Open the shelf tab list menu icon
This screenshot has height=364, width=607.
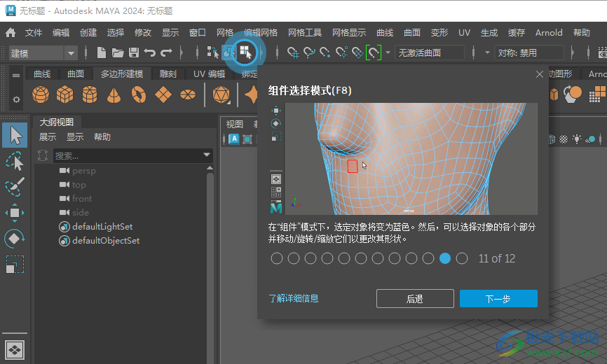(16, 76)
